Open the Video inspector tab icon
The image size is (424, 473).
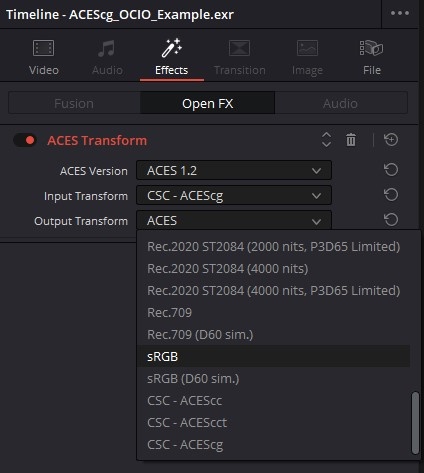coord(43,48)
